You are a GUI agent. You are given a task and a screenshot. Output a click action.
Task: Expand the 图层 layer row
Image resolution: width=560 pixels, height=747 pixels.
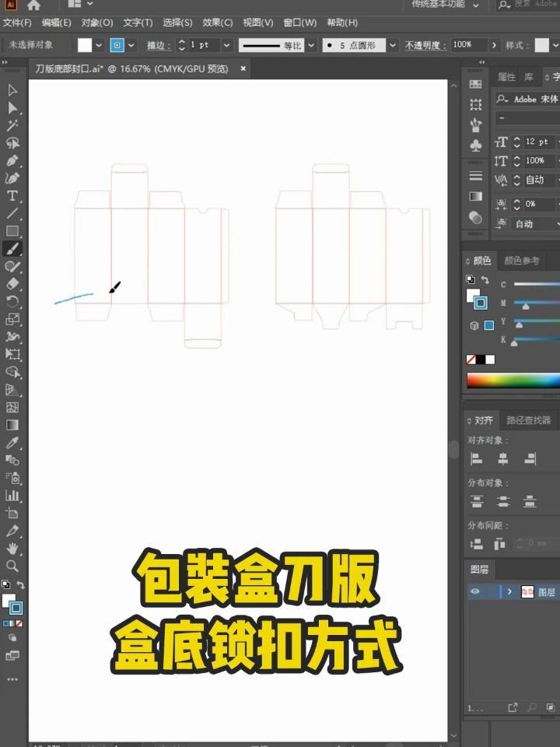click(x=509, y=591)
